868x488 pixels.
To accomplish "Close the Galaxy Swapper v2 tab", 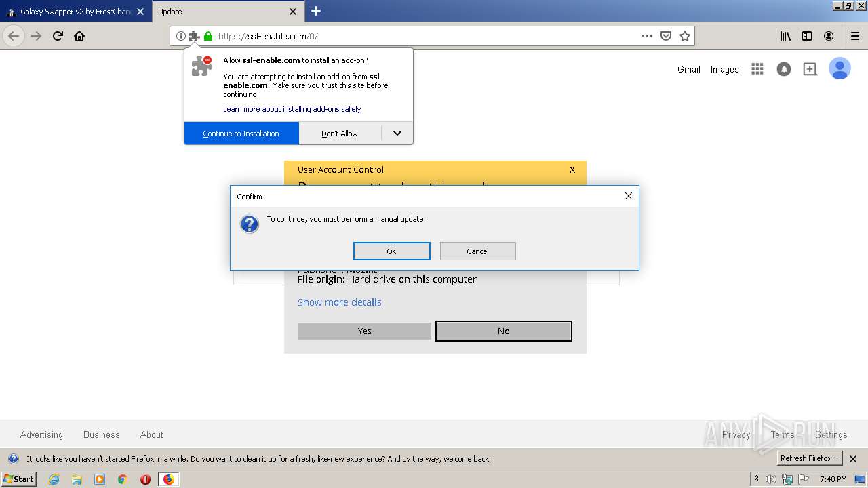I will pos(140,12).
